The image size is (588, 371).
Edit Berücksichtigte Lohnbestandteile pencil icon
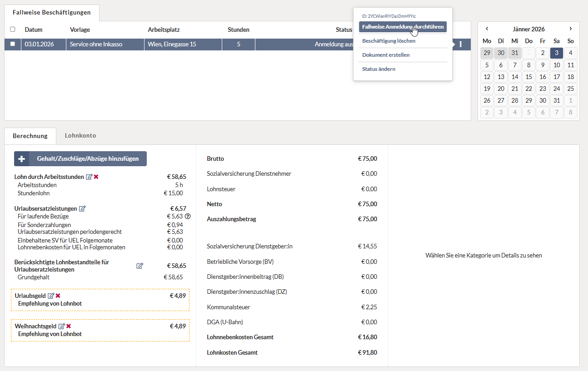(x=140, y=266)
